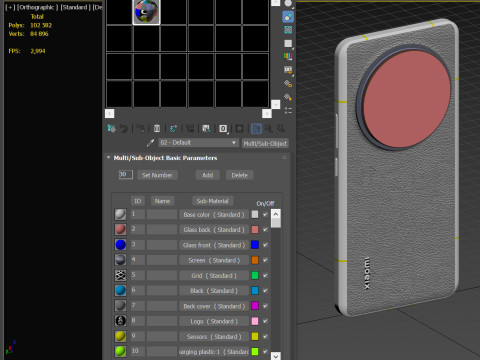480x360 pixels.
Task: Open material editor Options icon
Action: click(288, 84)
